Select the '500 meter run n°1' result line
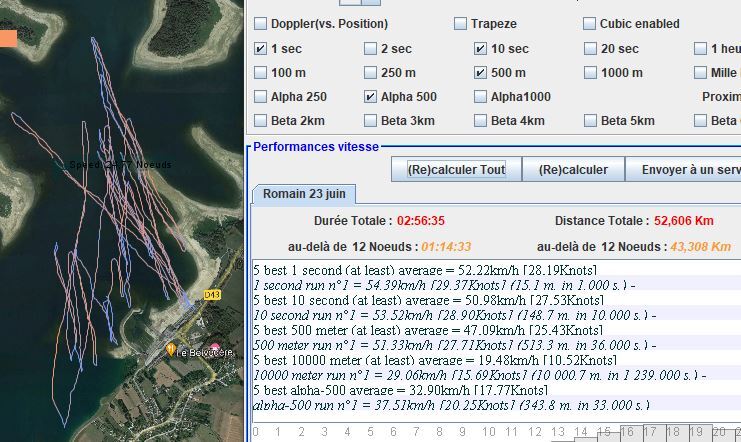741x442 pixels. pyautogui.click(x=497, y=345)
